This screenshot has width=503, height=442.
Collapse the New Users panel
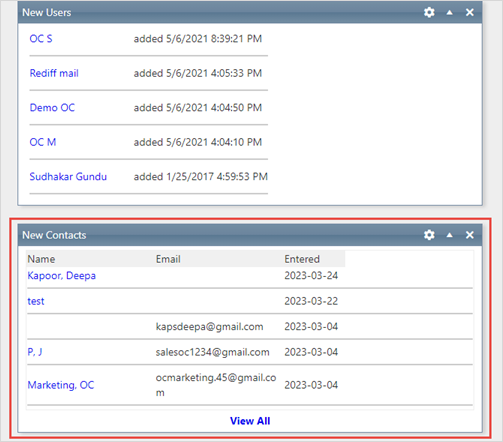449,12
